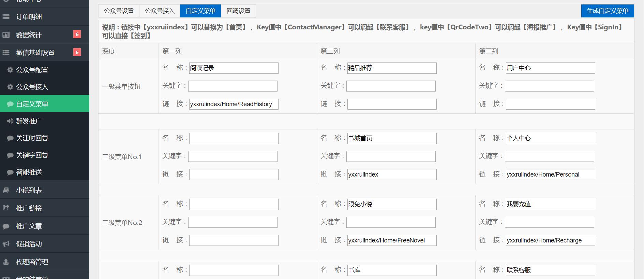Open 智能推送 submenu item
Viewport: 644px width, 279px height.
coord(45,172)
